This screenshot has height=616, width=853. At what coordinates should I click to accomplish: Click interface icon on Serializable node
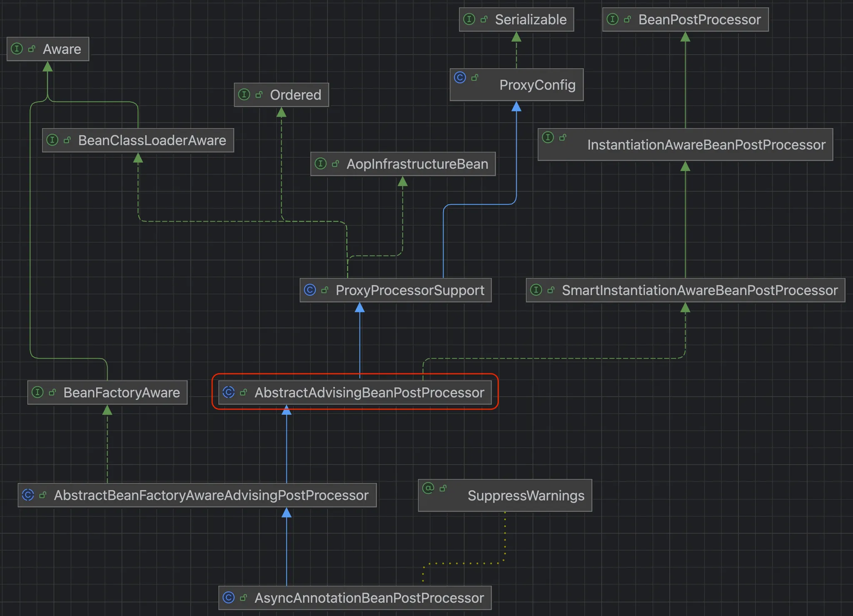[x=469, y=19]
